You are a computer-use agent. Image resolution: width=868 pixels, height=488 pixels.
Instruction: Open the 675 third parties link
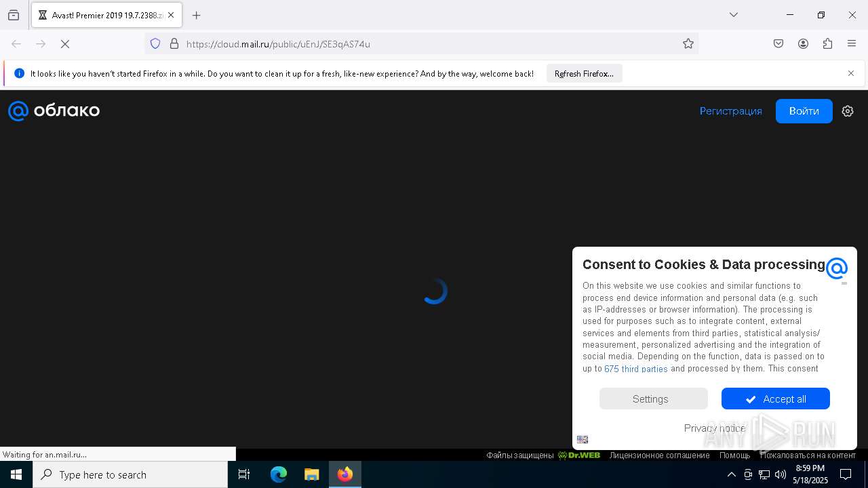(x=636, y=369)
